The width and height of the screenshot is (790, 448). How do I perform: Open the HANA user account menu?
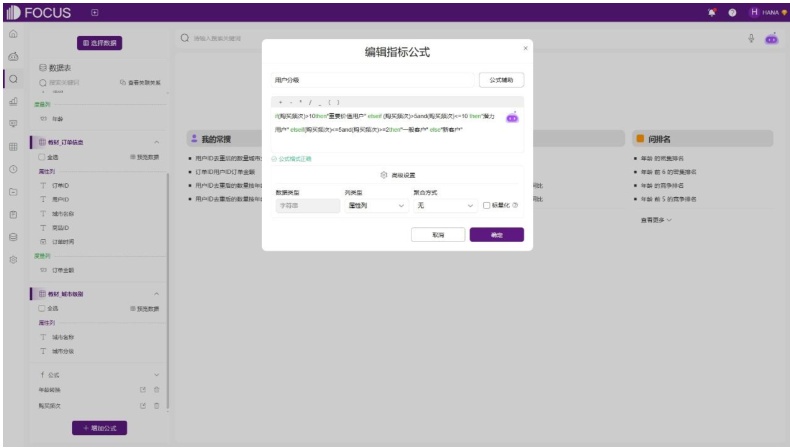pyautogui.click(x=768, y=13)
